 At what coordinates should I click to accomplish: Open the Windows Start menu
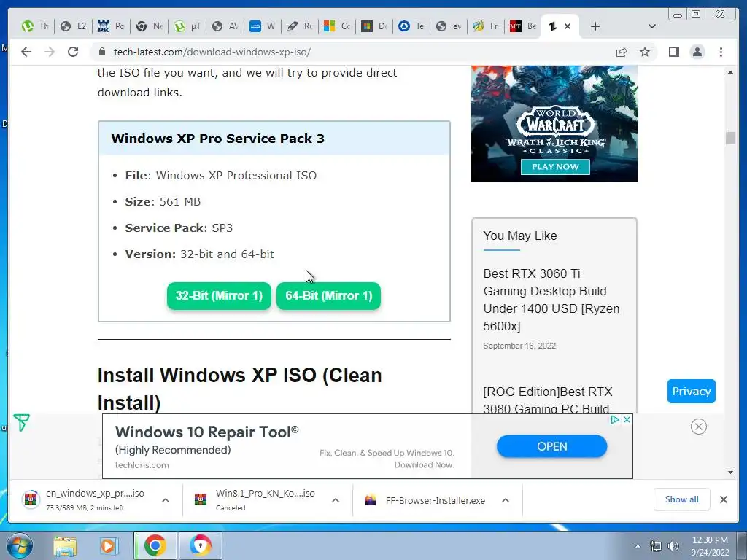20,545
